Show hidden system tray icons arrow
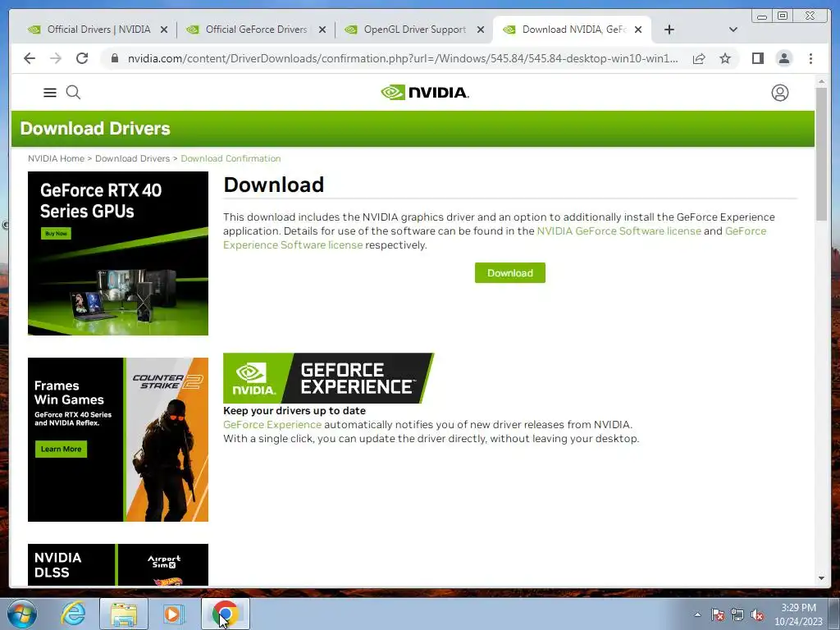The width and height of the screenshot is (840, 630). click(697, 614)
